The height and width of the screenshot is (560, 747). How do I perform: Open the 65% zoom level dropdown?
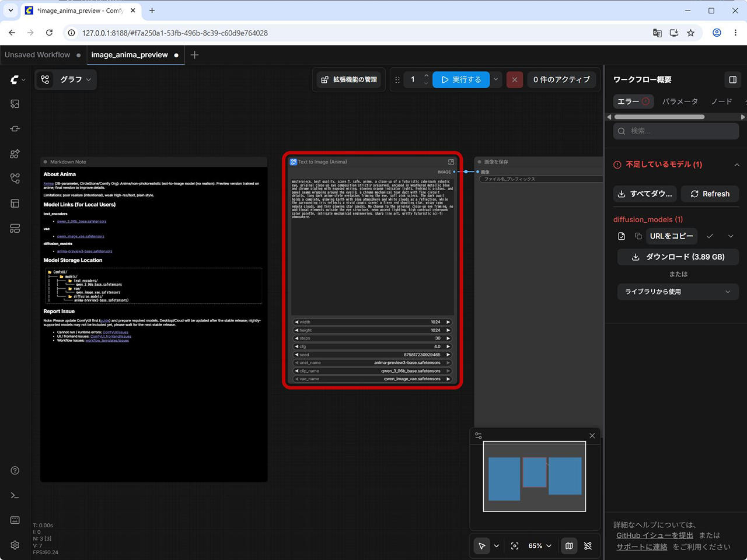pyautogui.click(x=539, y=546)
